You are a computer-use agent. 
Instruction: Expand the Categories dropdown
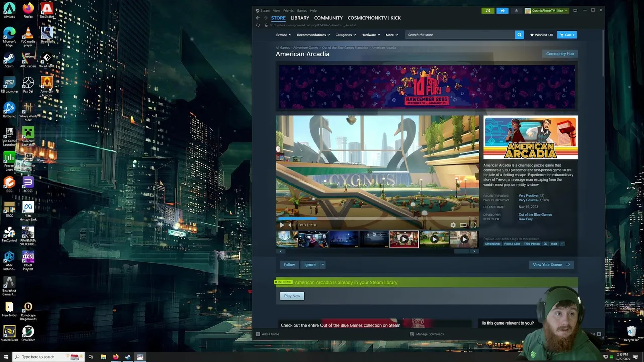346,35
